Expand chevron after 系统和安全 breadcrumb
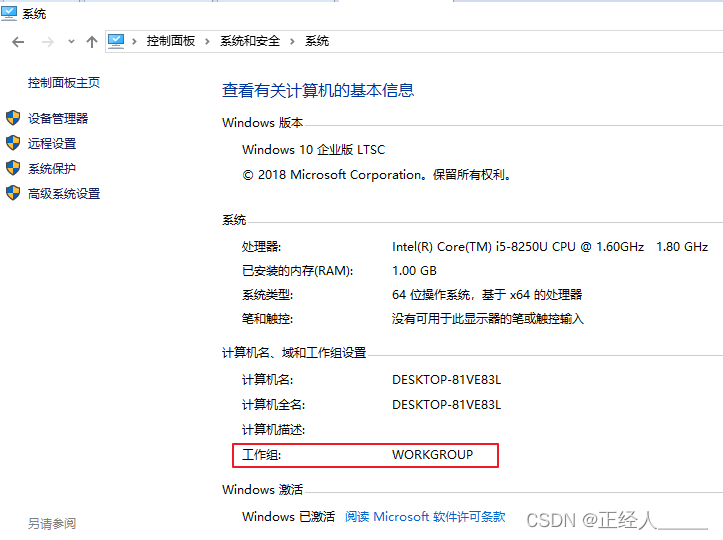 point(292,42)
